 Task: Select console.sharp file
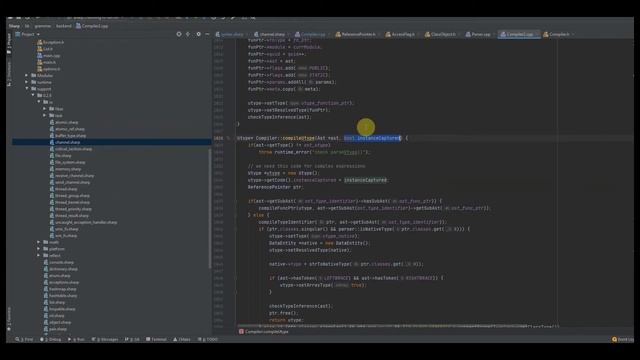[59, 262]
